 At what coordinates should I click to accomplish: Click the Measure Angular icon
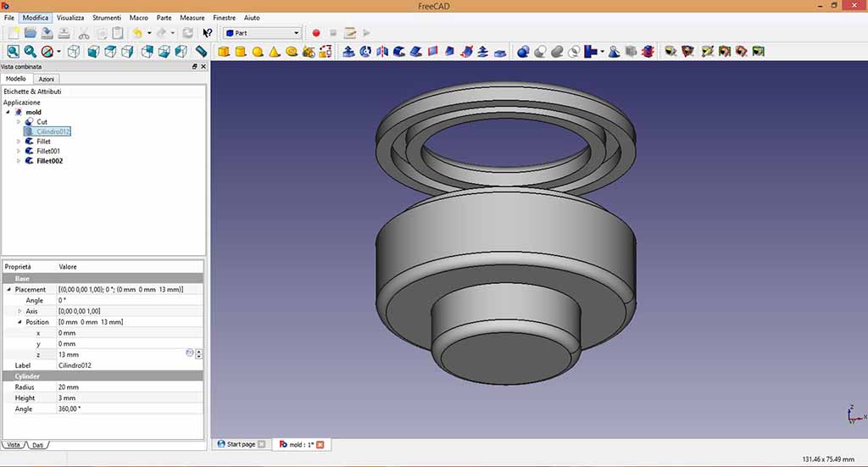[687, 52]
